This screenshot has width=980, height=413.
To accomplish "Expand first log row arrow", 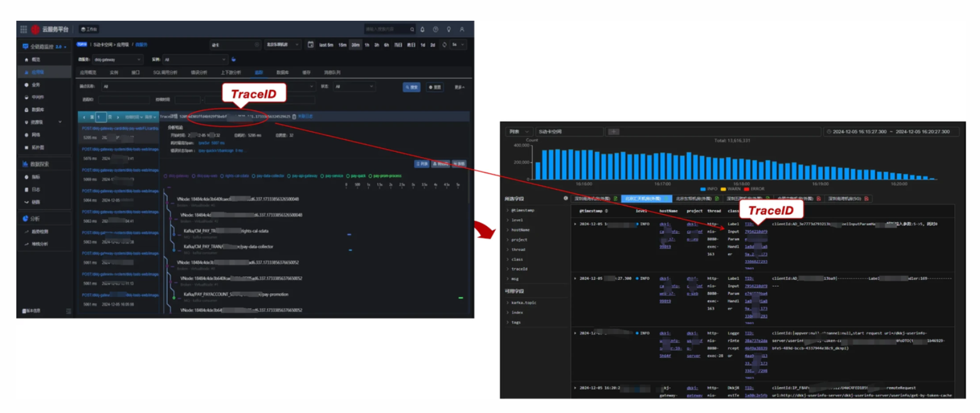I will (575, 223).
